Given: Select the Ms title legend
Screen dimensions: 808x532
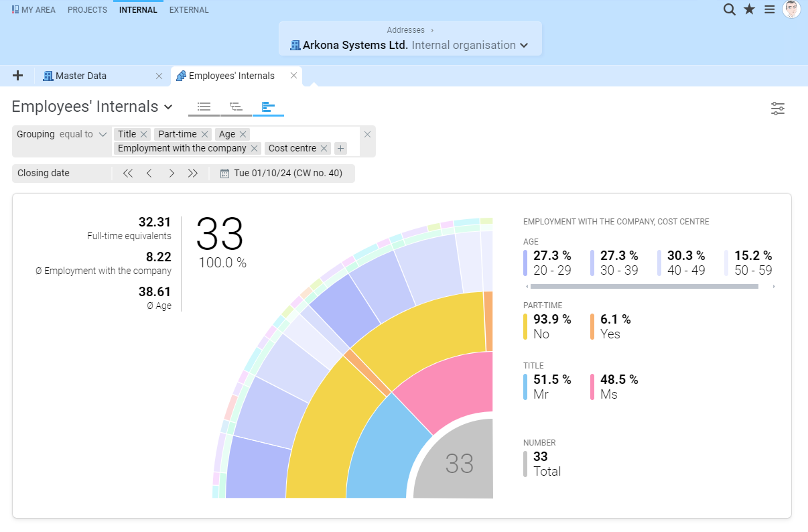Looking at the screenshot, I should click(x=614, y=387).
